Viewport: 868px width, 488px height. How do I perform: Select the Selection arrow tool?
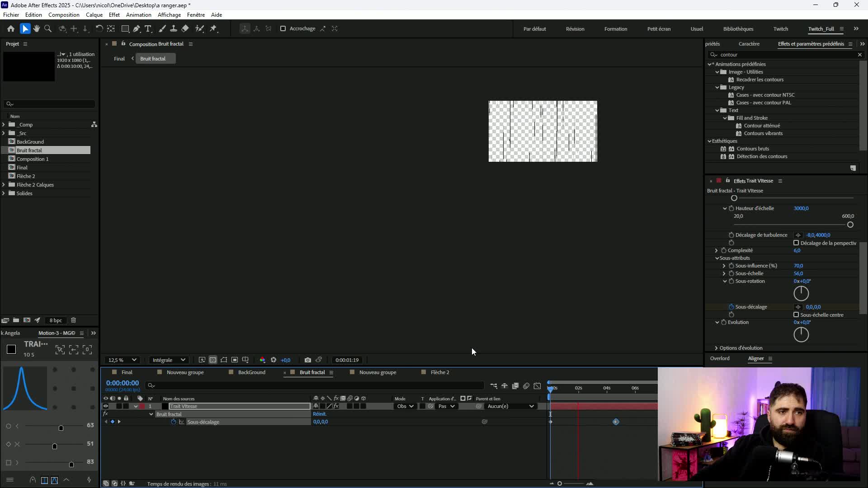coord(25,28)
